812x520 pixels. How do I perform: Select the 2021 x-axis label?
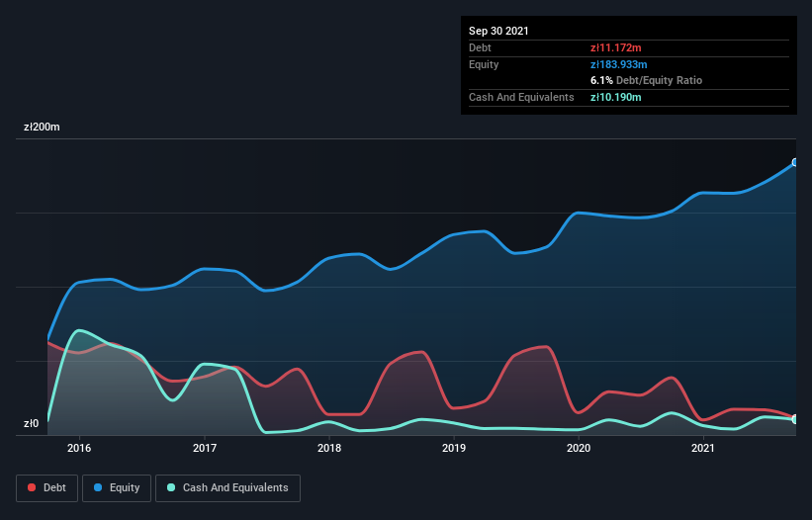click(x=703, y=448)
